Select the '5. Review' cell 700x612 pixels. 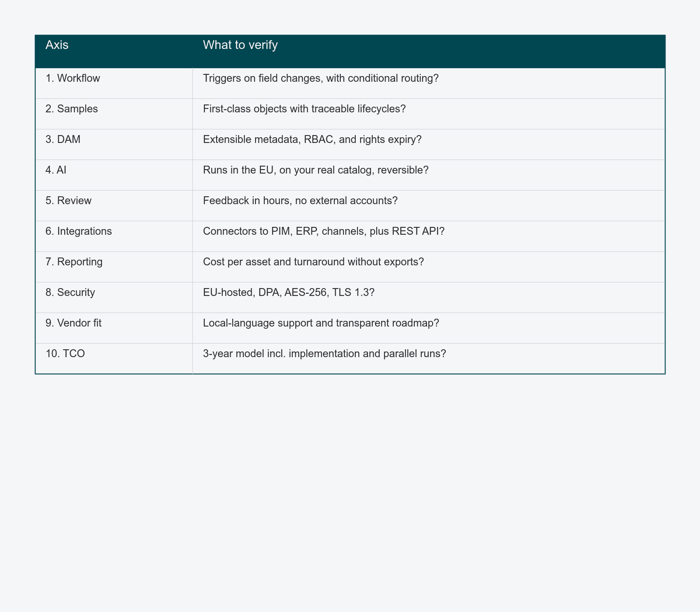[x=114, y=205]
